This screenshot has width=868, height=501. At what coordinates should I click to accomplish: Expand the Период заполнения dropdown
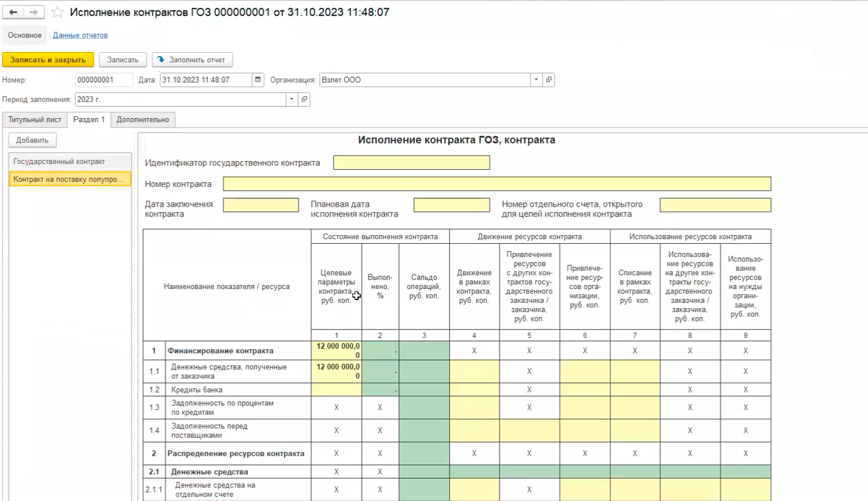pyautogui.click(x=291, y=100)
